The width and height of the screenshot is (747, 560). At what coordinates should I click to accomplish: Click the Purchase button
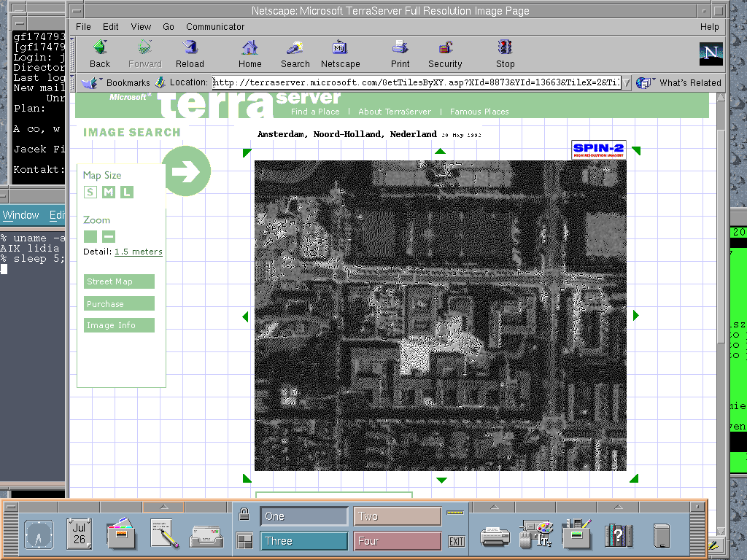(x=119, y=303)
